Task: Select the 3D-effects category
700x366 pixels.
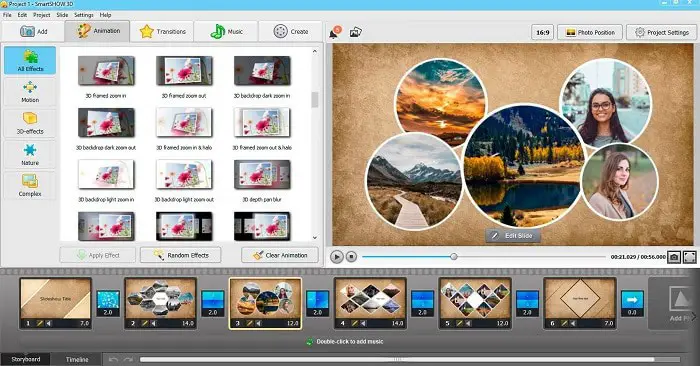Action: click(30, 123)
